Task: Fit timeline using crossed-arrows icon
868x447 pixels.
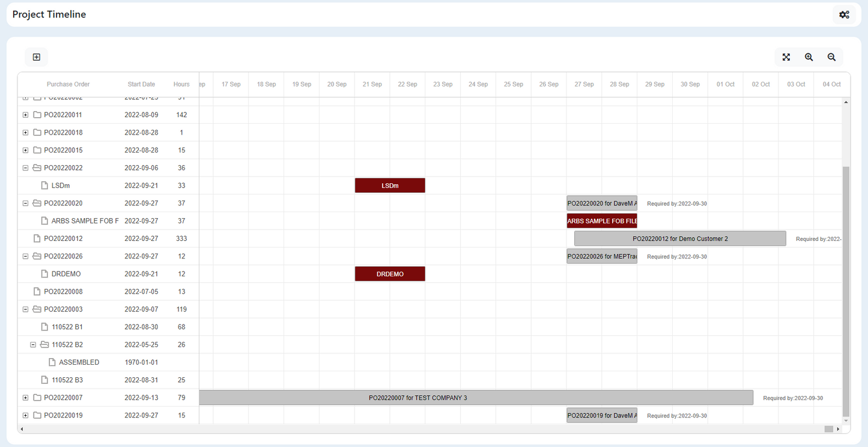Action: [x=786, y=57]
